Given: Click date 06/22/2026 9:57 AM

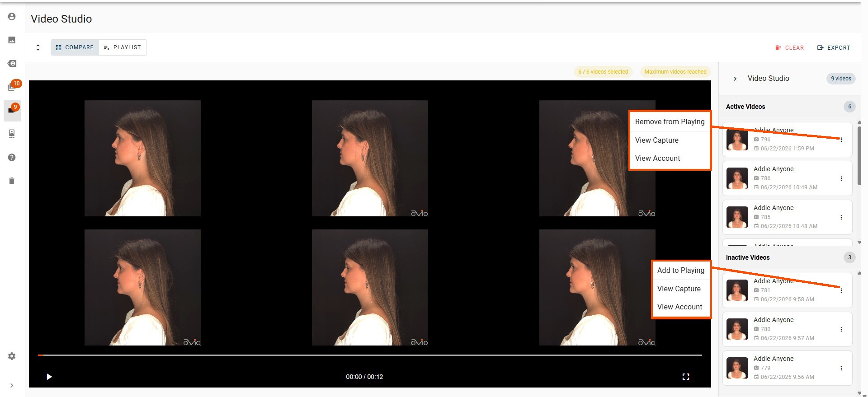Looking at the screenshot, I should pos(787,338).
